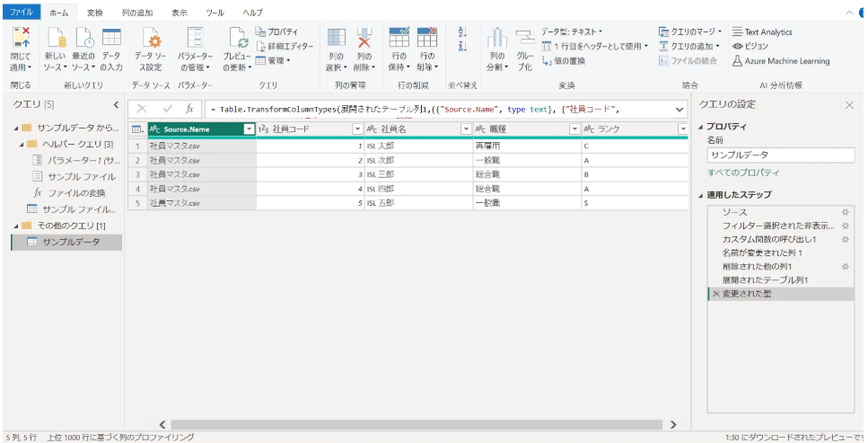Switch to the 変換 tab

click(94, 13)
